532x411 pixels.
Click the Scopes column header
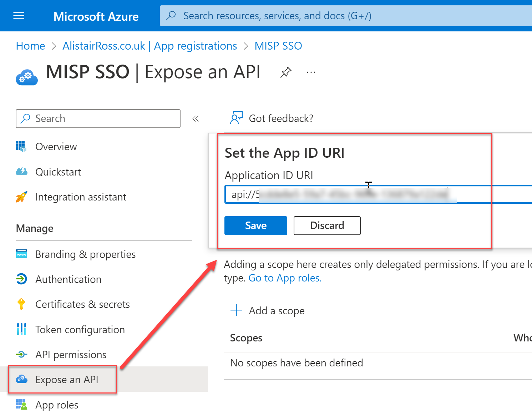pyautogui.click(x=246, y=338)
